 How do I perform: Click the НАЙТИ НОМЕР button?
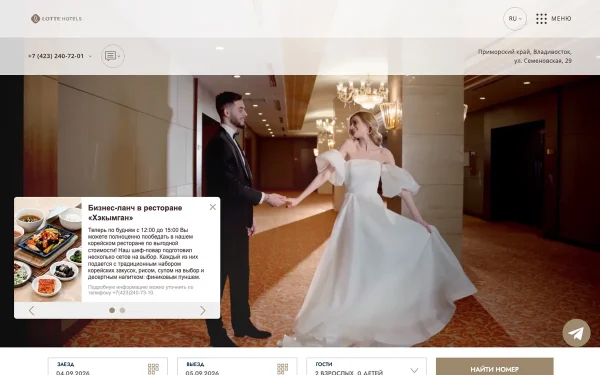coord(494,367)
